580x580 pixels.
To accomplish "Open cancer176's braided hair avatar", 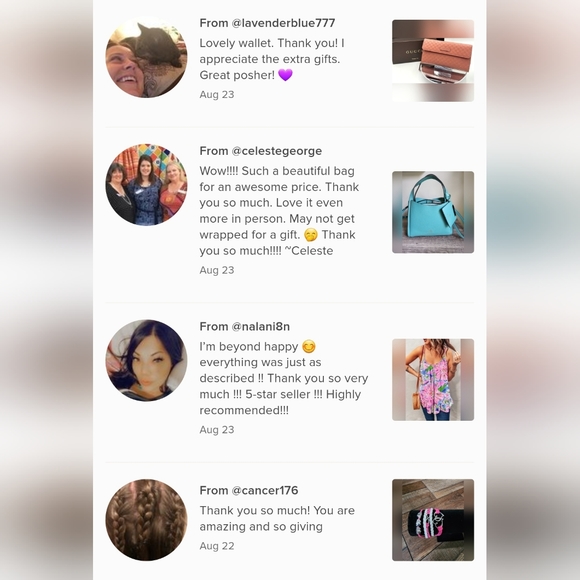I will tap(146, 520).
